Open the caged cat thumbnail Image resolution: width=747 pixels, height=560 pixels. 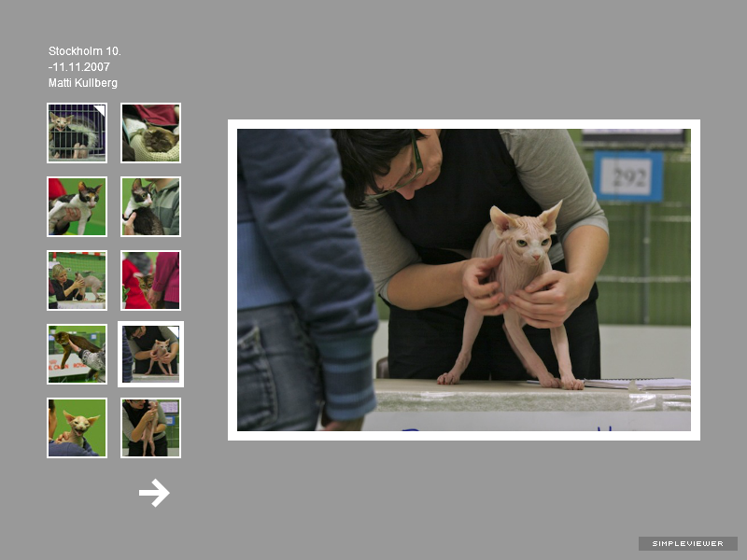pos(77,133)
